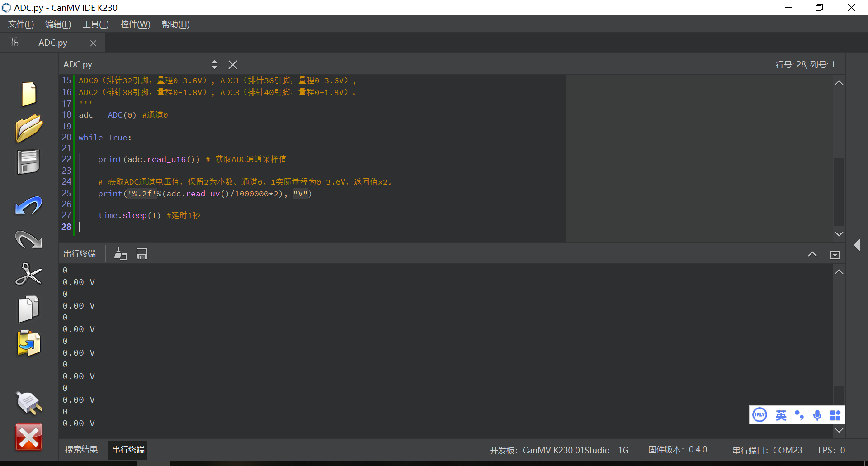This screenshot has height=466, width=868.
Task: Select the ADC.py tab
Action: click(53, 43)
